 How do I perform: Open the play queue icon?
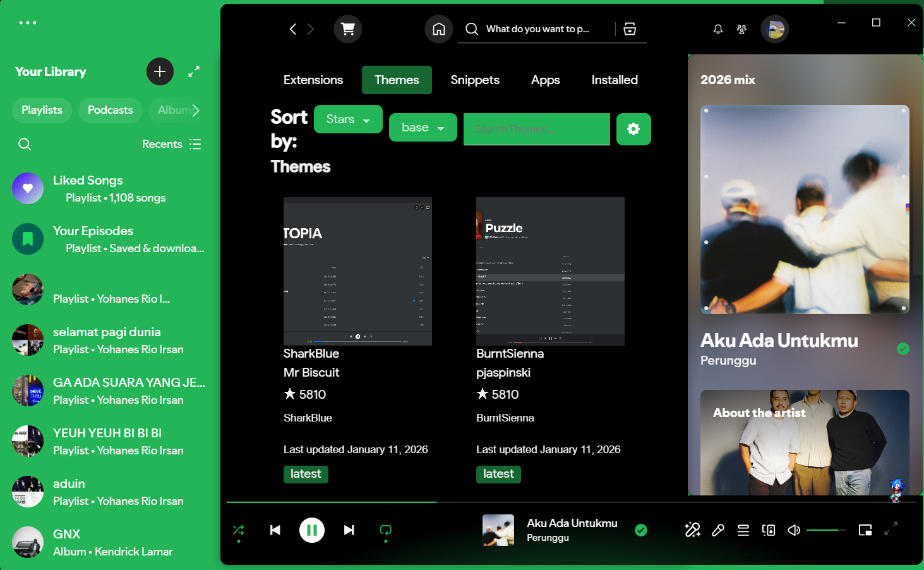click(x=743, y=530)
